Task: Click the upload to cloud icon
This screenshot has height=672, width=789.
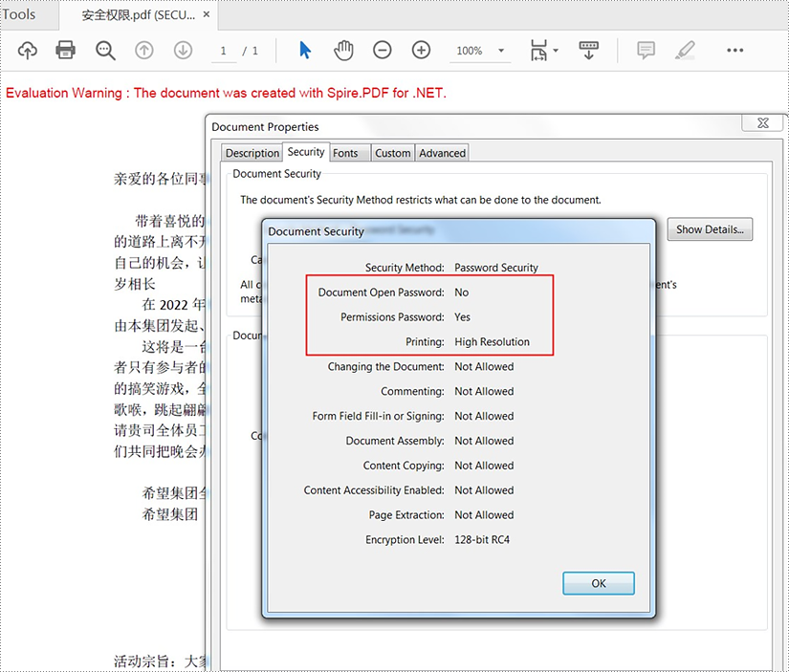Action: 28,51
